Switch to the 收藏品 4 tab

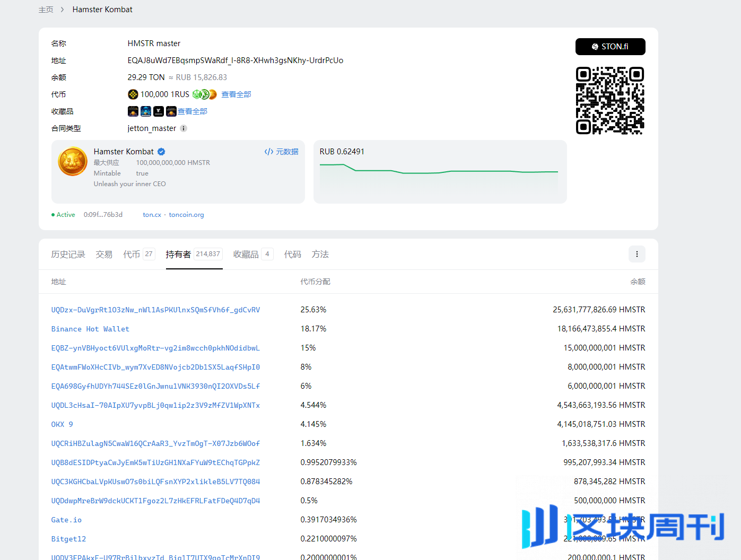click(x=254, y=255)
